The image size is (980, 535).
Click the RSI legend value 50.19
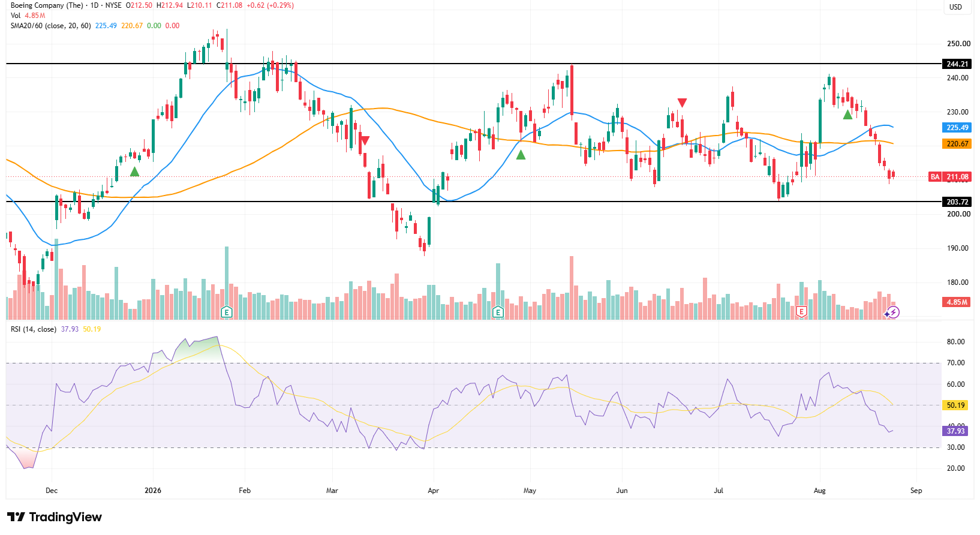tap(92, 329)
